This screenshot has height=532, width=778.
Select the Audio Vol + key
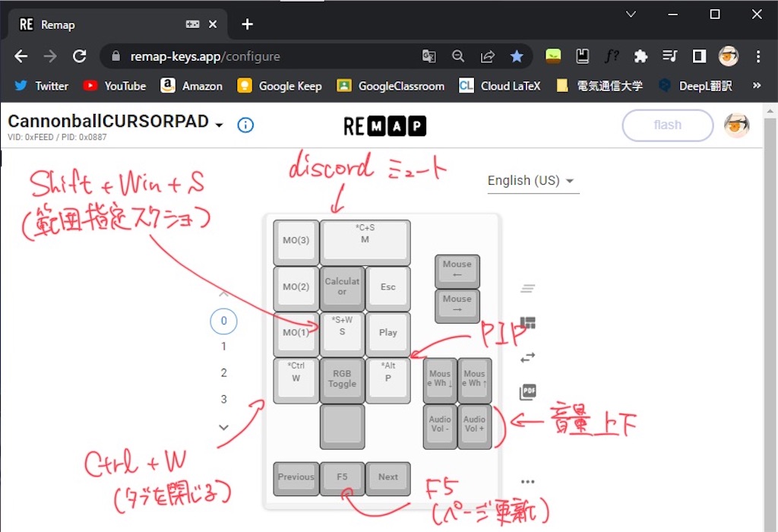474,426
